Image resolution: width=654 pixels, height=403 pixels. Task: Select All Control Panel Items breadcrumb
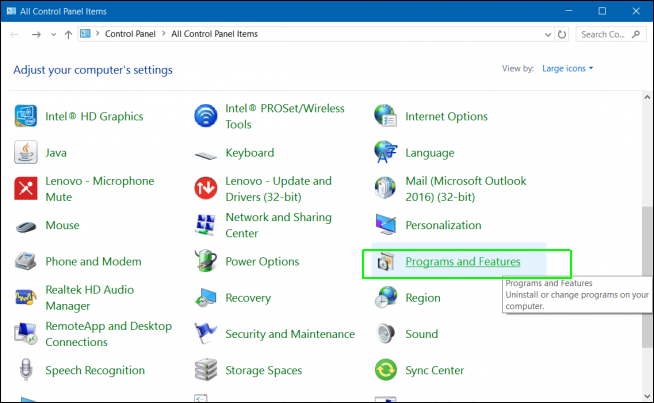pyautogui.click(x=214, y=34)
